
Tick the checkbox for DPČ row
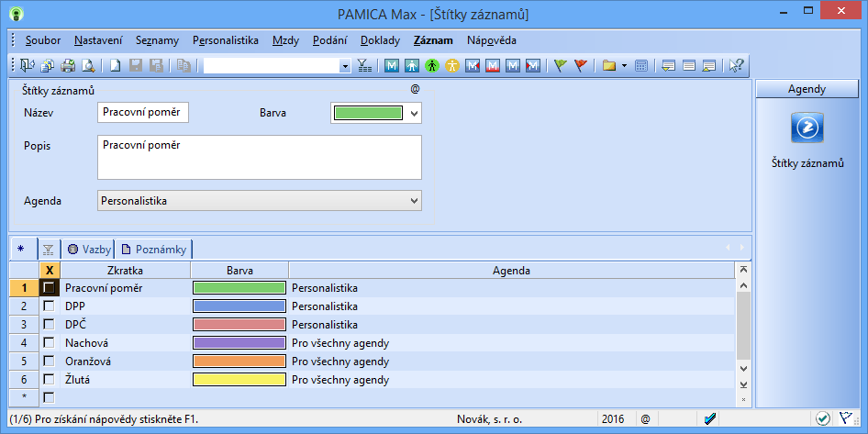coord(50,324)
